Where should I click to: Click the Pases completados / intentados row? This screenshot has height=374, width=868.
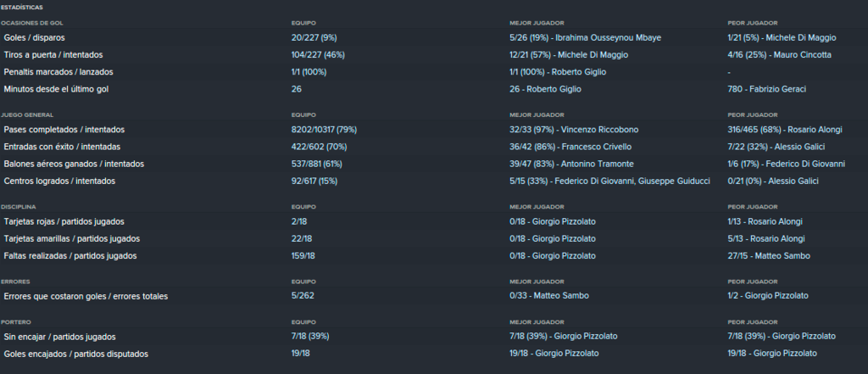tap(434, 130)
